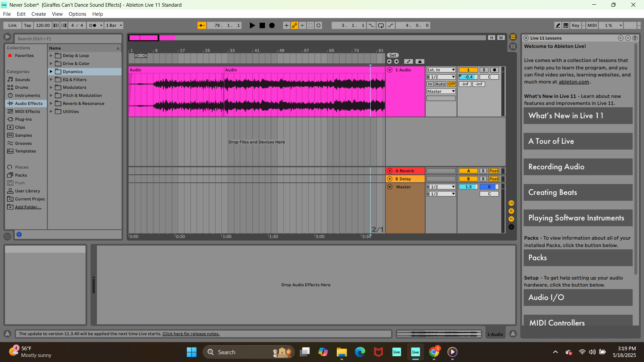Viewport: 644px width, 362px height.
Task: Click the Session Record circle icon
Action: [x=319, y=25]
